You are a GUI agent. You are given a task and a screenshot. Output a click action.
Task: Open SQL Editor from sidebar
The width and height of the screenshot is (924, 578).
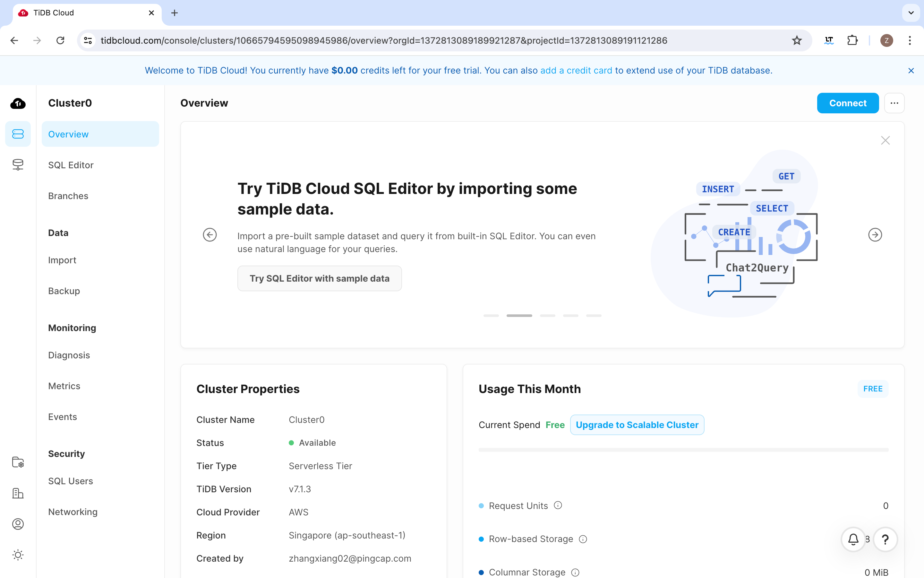(x=71, y=165)
